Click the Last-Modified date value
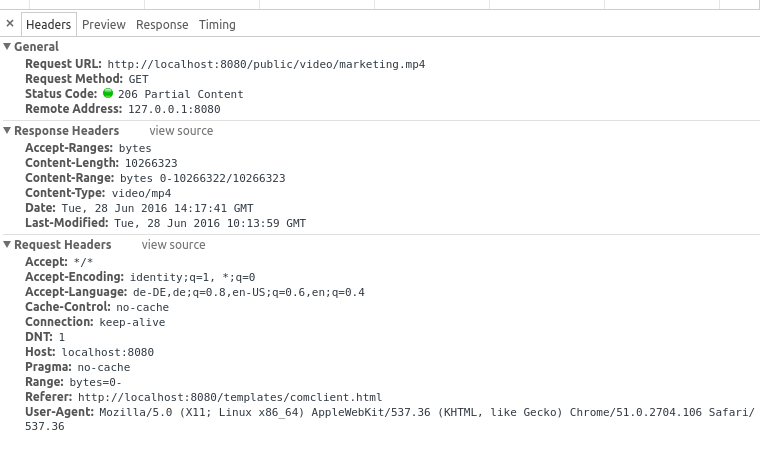Screen dimensions: 760x469 (210, 223)
